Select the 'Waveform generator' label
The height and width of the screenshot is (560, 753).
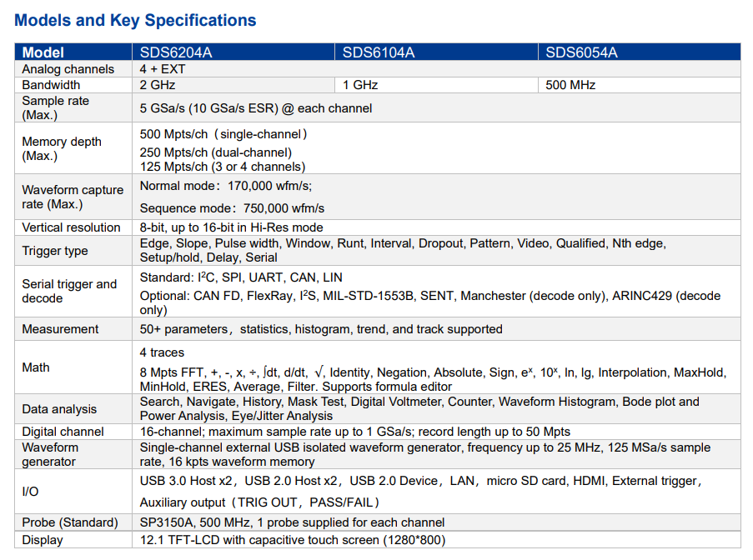coord(50,454)
